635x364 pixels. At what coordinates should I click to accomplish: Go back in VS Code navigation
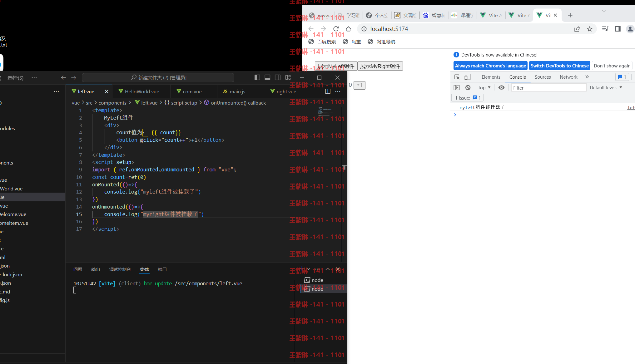63,77
